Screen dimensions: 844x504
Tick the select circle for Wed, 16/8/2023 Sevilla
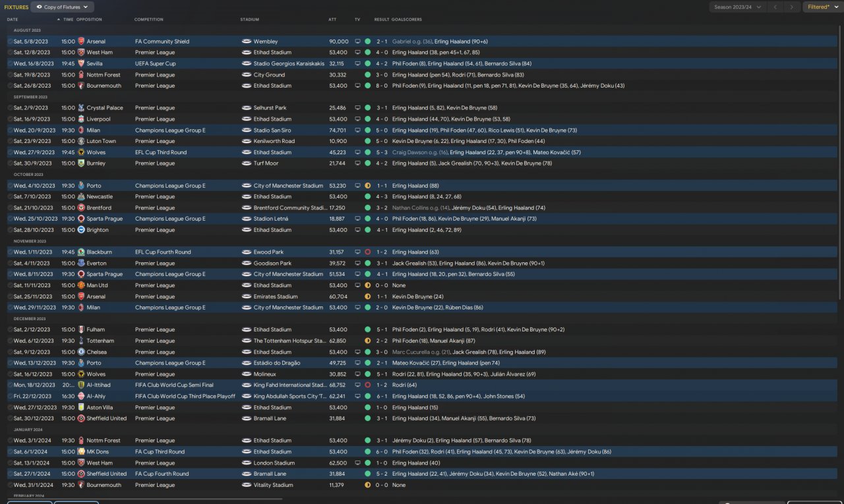tap(10, 64)
